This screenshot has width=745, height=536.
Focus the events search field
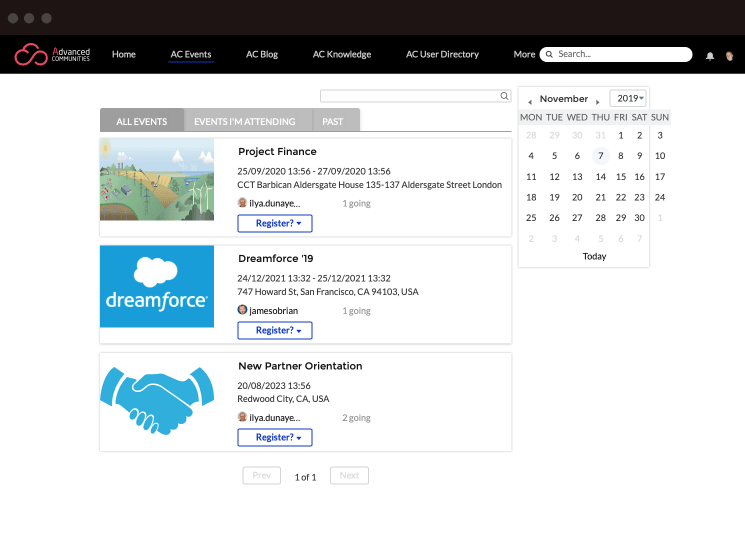pyautogui.click(x=415, y=96)
